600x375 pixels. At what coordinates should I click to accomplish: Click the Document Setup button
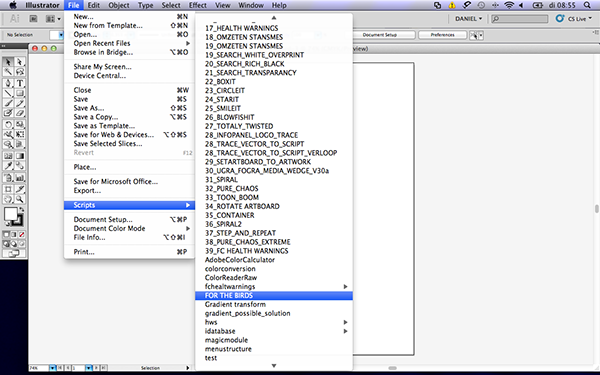(x=383, y=35)
